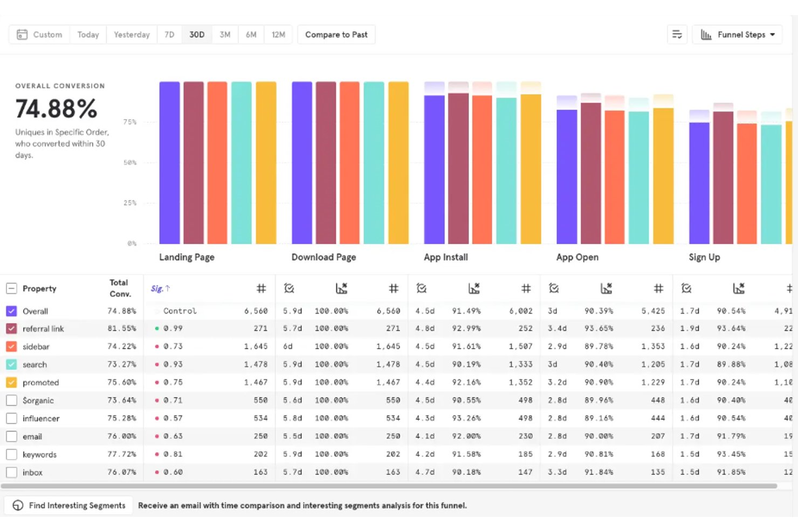Click the 74.88% overall conversion figure
This screenshot has width=798, height=532.
click(x=56, y=109)
